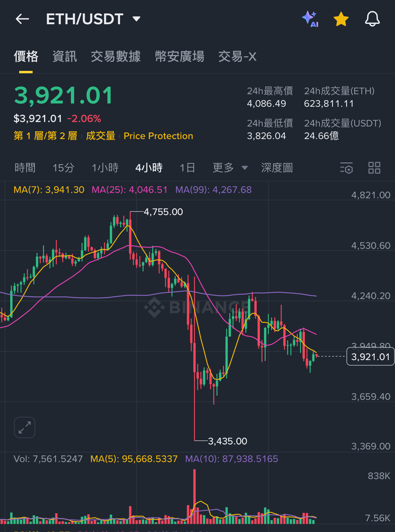Open chart indicator settings icon
The image size is (395, 532).
point(346,168)
